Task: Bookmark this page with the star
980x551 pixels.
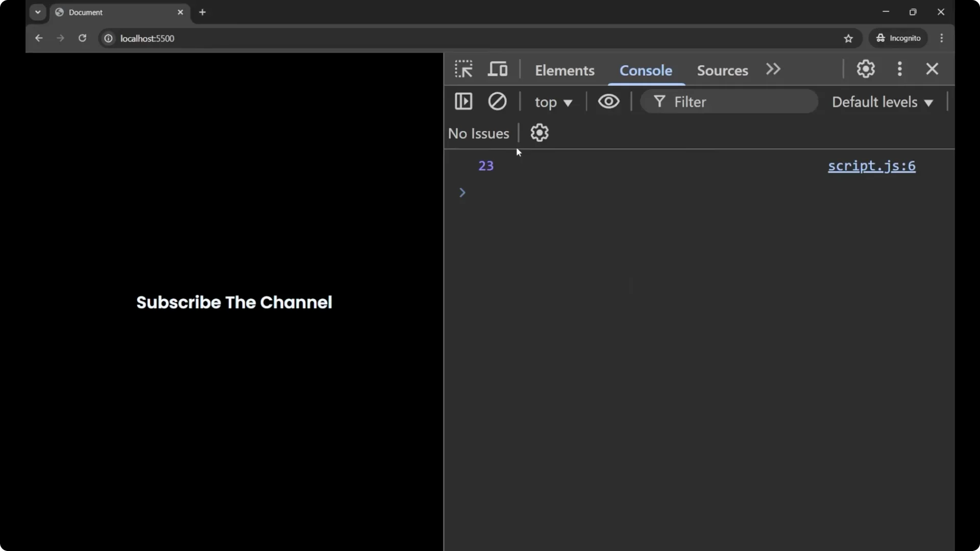Action: coord(849,38)
